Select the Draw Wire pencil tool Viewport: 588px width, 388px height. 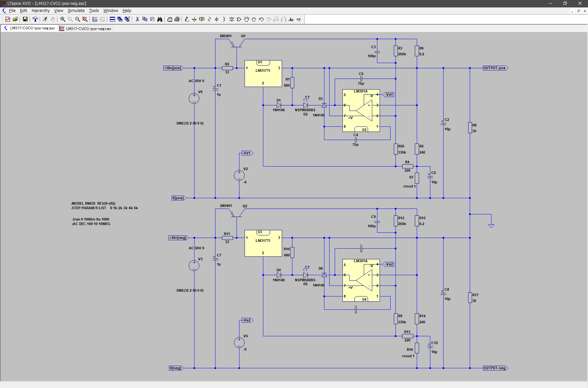click(x=187, y=19)
